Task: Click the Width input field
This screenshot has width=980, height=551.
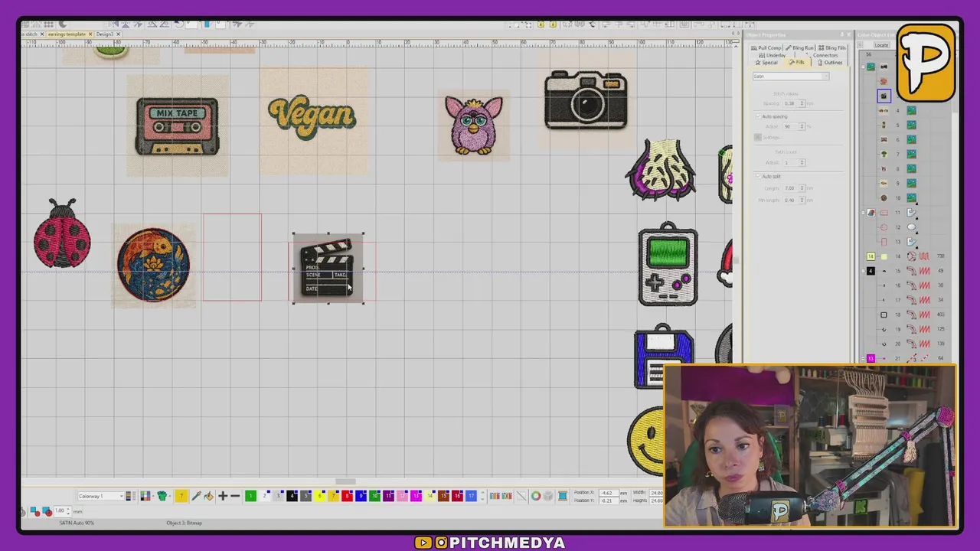Action: [657, 492]
